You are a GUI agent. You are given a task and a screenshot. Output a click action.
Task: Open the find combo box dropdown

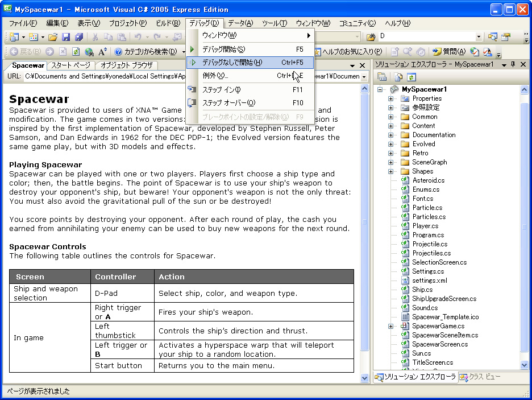pyautogui.click(x=479, y=37)
